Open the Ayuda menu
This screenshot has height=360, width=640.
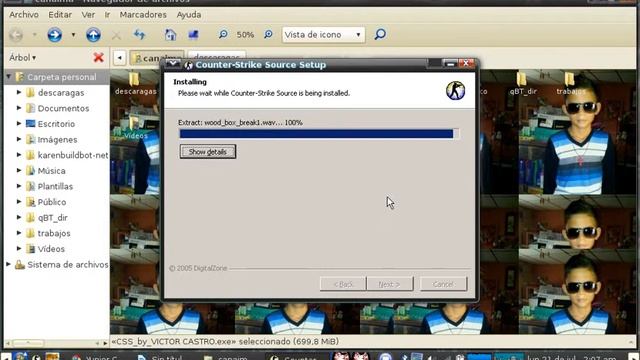point(189,15)
